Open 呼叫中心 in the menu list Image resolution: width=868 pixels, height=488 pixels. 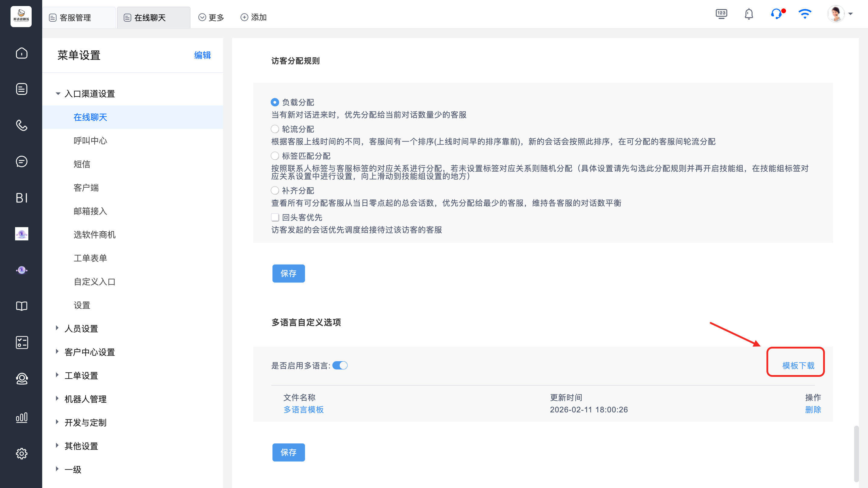coord(90,141)
